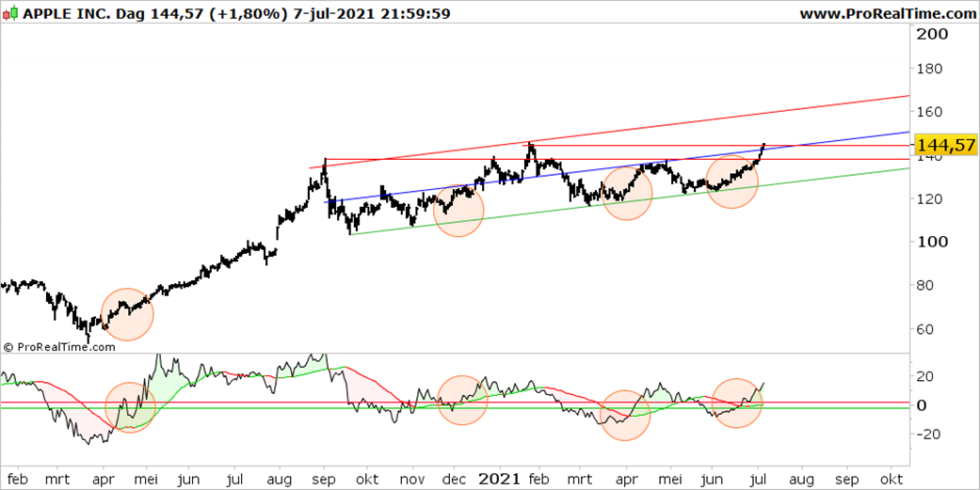Click the APPLE INC. chart title text

[x=66, y=13]
